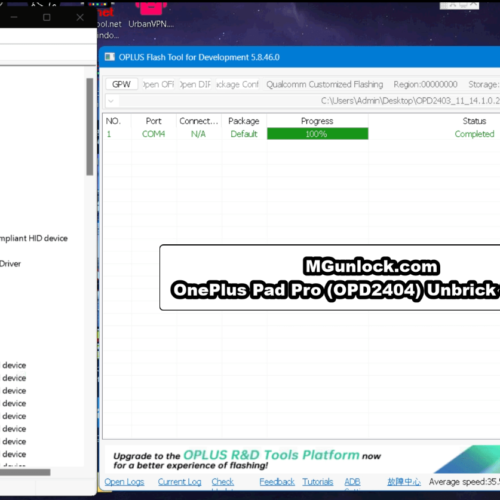Select row number 1 cell
This screenshot has height=500, width=500.
point(109,134)
